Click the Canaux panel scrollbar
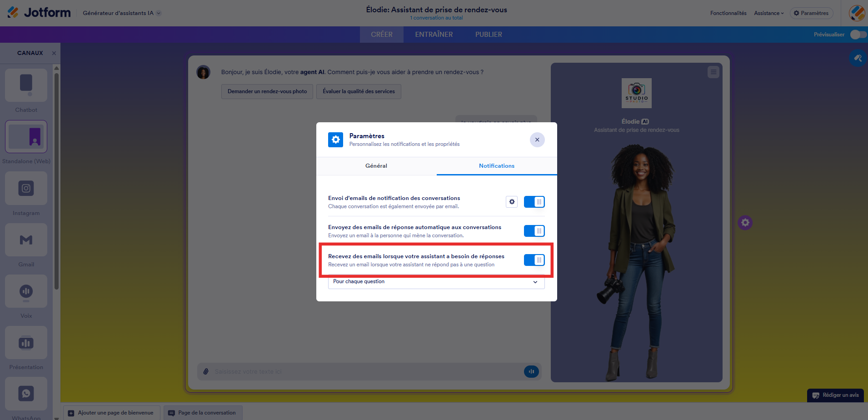 (56, 182)
